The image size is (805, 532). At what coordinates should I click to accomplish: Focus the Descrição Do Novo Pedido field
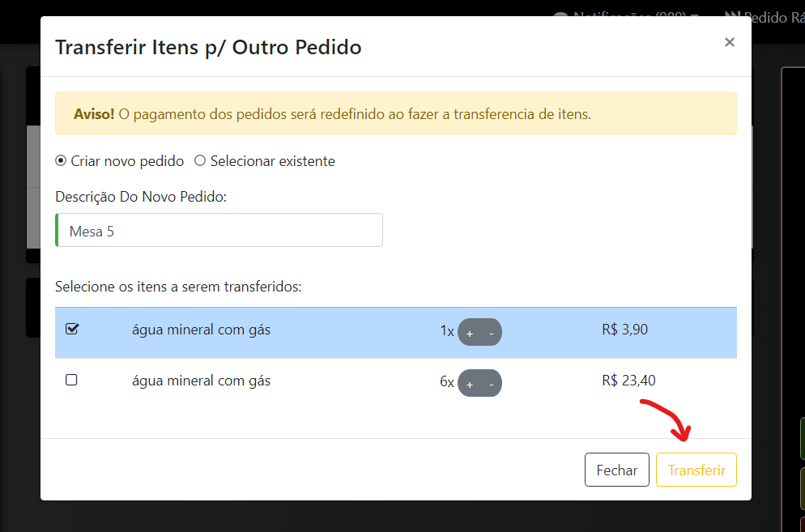pos(219,230)
